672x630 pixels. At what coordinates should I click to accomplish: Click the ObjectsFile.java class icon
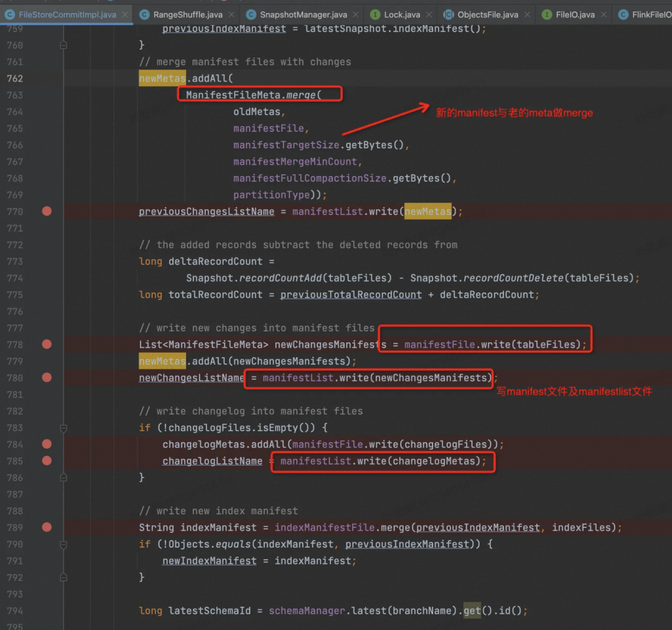pyautogui.click(x=448, y=14)
